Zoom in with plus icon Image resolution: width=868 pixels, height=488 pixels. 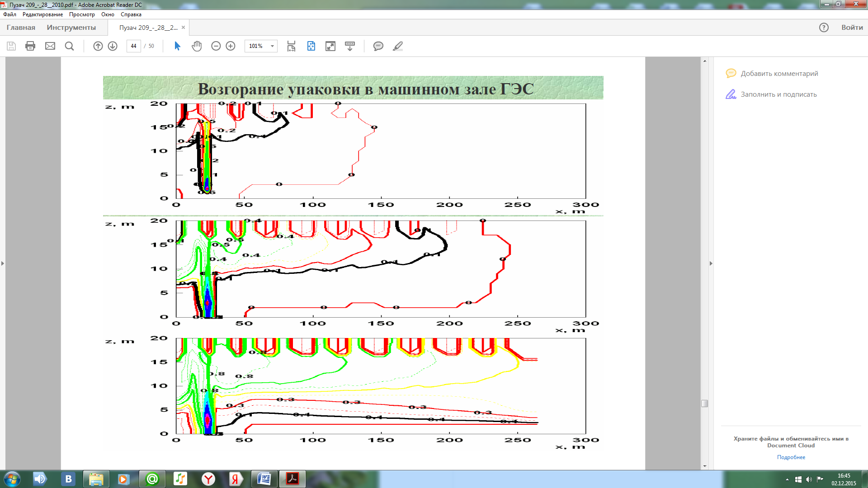pyautogui.click(x=231, y=46)
